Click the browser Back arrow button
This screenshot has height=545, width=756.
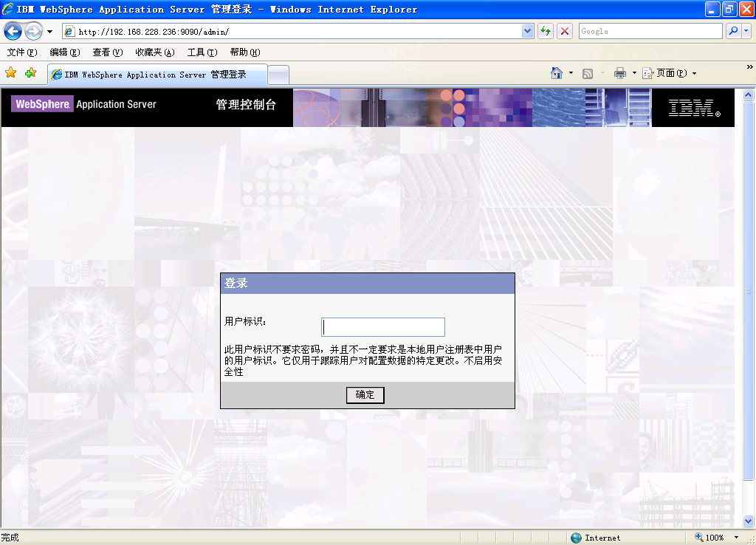pyautogui.click(x=13, y=31)
